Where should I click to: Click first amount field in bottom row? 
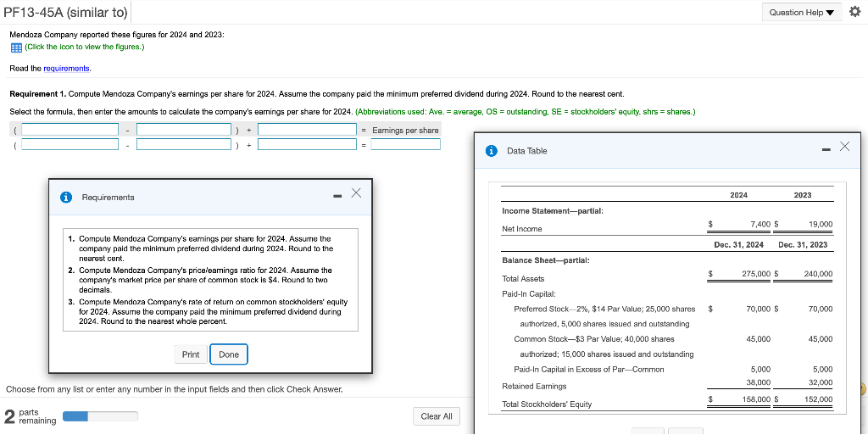tap(70, 144)
